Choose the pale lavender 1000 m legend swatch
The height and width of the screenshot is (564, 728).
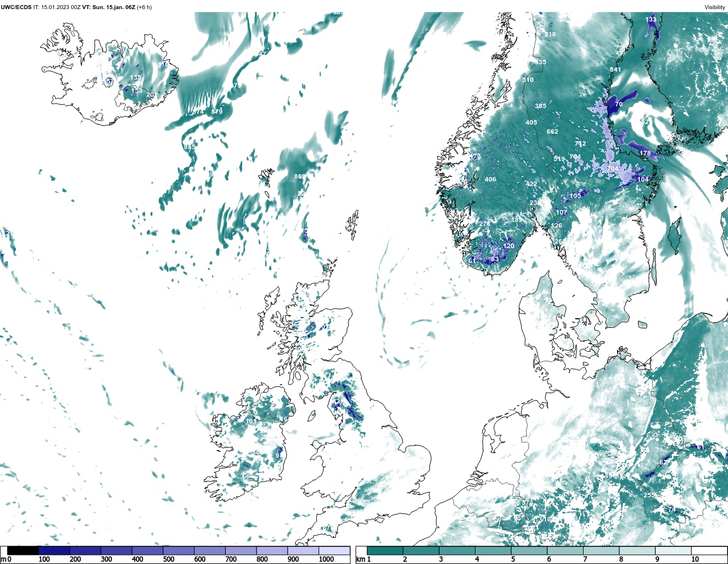pos(334,550)
